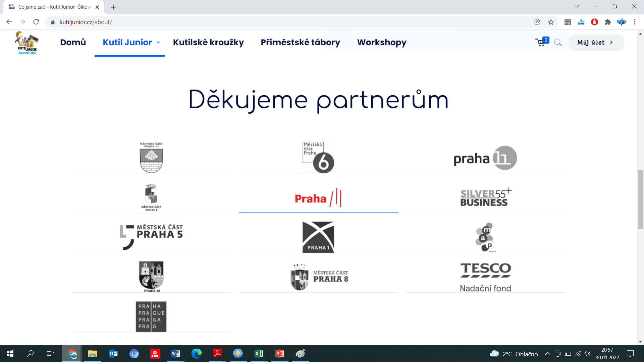The height and width of the screenshot is (362, 644).
Task: Show hidden system tray icons
Action: [547, 354]
